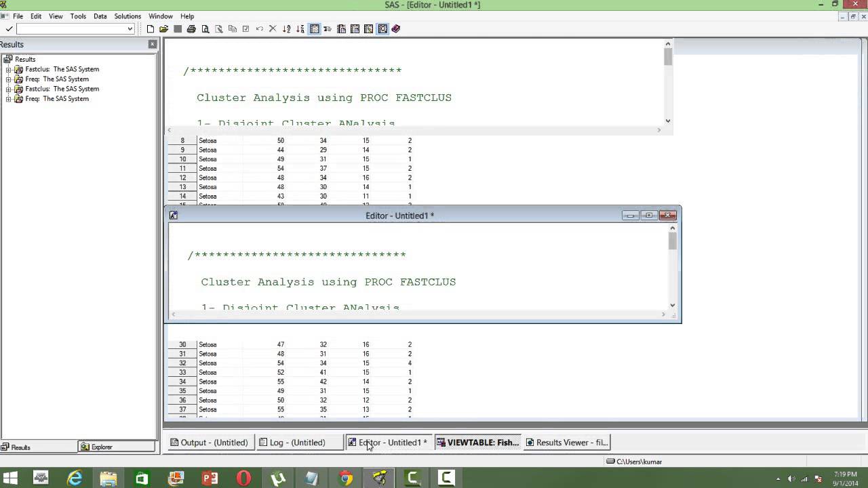Toggle the Form View icon
Viewport: 868px width, 488px height.
pos(328,29)
